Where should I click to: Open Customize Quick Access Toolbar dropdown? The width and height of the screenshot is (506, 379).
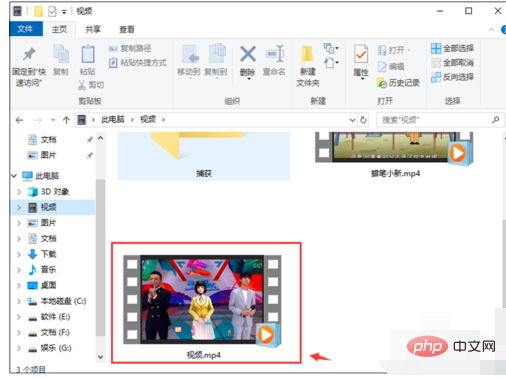pyautogui.click(x=64, y=12)
